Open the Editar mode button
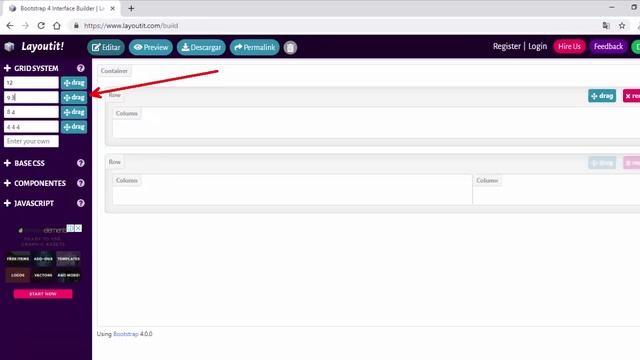Viewport: 640px width, 360px height. pyautogui.click(x=106, y=47)
